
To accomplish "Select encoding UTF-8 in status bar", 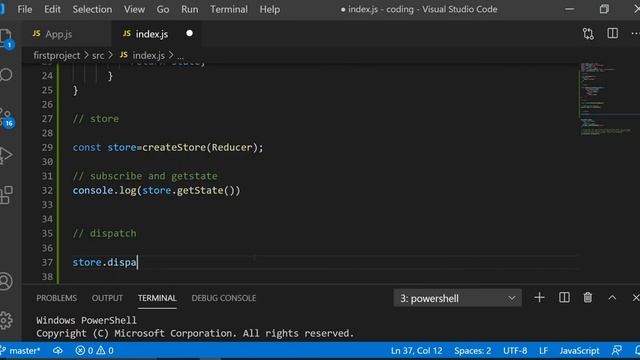I will pyautogui.click(x=515, y=351).
